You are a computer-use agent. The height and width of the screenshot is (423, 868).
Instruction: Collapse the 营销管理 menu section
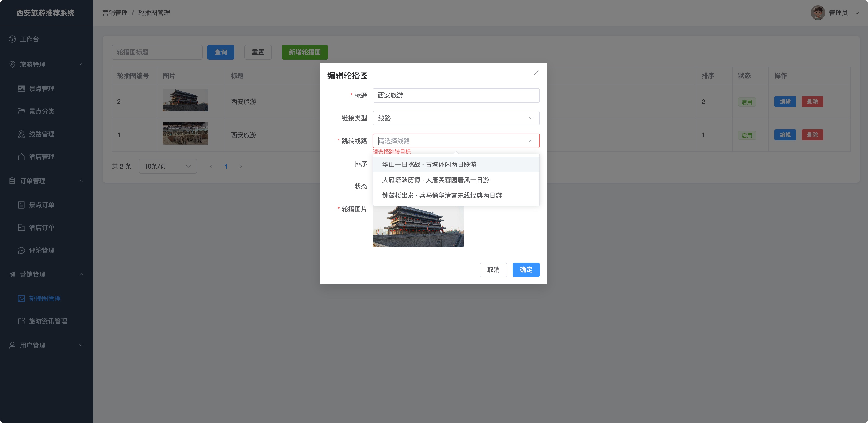click(81, 274)
